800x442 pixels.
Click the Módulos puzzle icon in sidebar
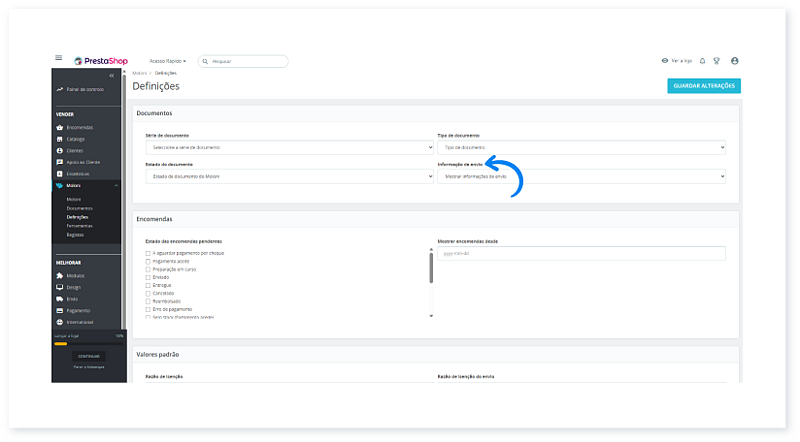(60, 275)
